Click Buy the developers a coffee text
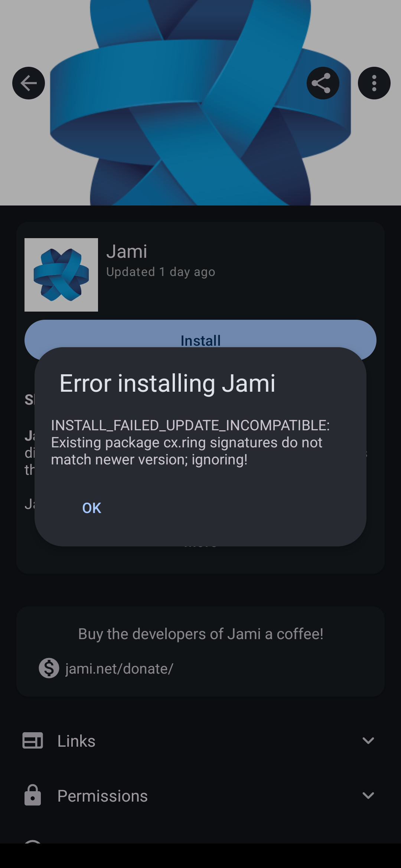The width and height of the screenshot is (401, 868). coord(200,634)
